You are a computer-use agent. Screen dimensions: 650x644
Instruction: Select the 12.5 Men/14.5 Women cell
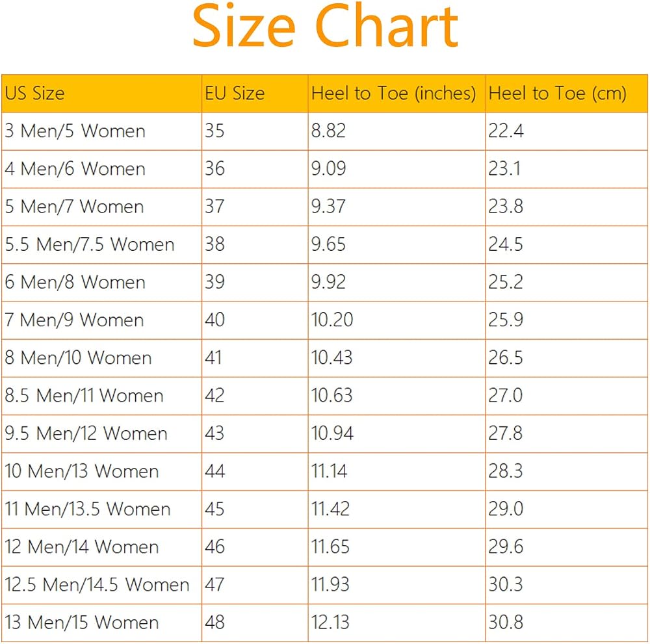pos(101,585)
